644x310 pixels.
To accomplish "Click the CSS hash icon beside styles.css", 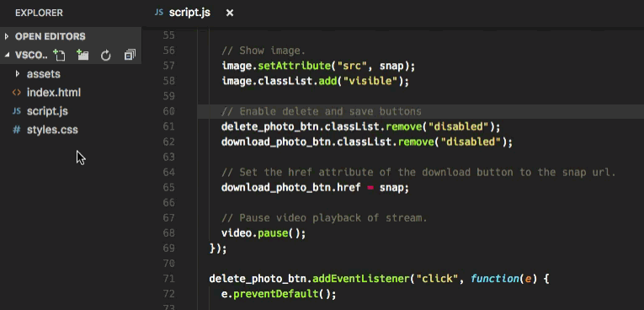I will coord(17,130).
